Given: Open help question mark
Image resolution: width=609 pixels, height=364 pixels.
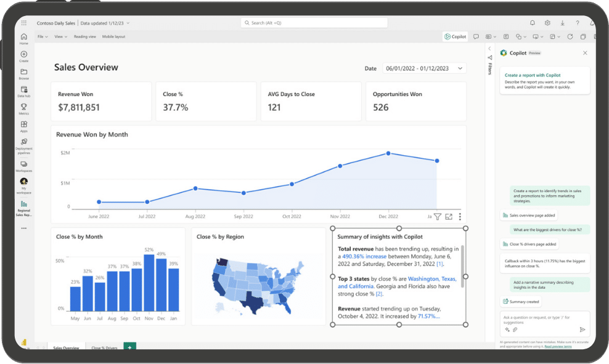Looking at the screenshot, I should (578, 23).
